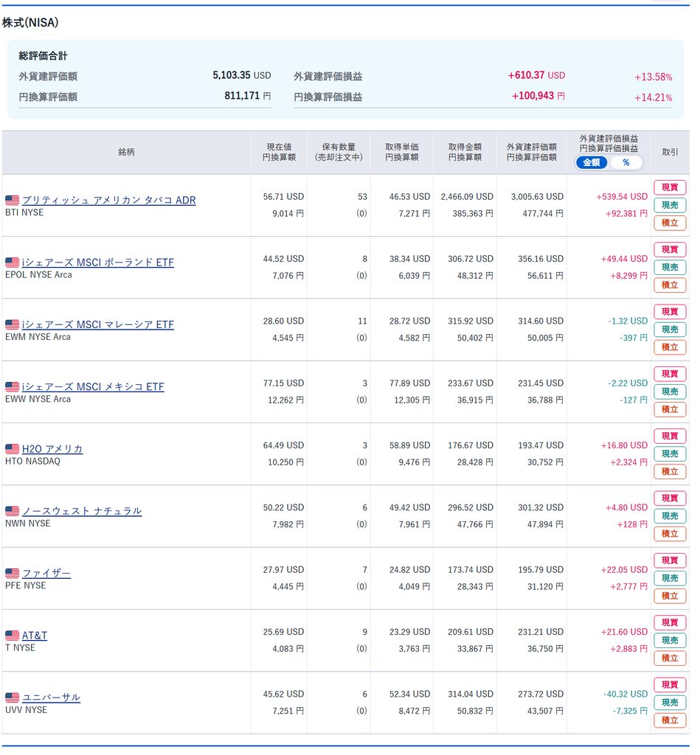Click total yen value 811,171 円
The width and height of the screenshot is (700, 755).
(x=248, y=96)
